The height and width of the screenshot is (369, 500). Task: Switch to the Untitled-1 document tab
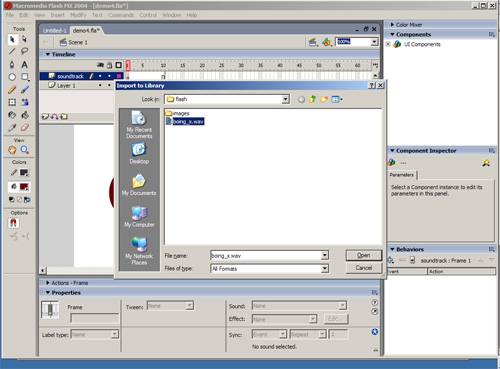click(x=55, y=31)
